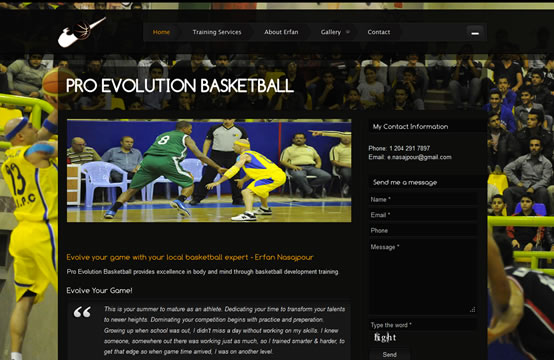Click the e.nasajpour@gmail.com email link
The width and height of the screenshot is (554, 360).
[x=419, y=157]
